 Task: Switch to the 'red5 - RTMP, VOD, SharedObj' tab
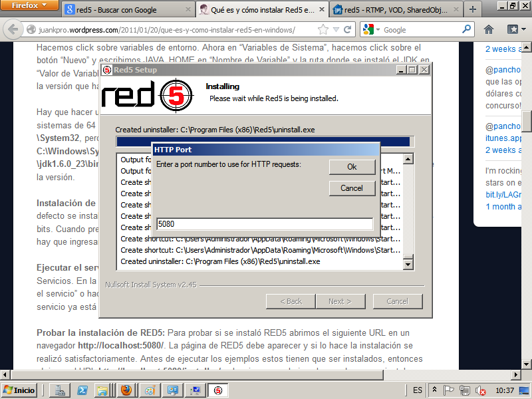click(396, 10)
